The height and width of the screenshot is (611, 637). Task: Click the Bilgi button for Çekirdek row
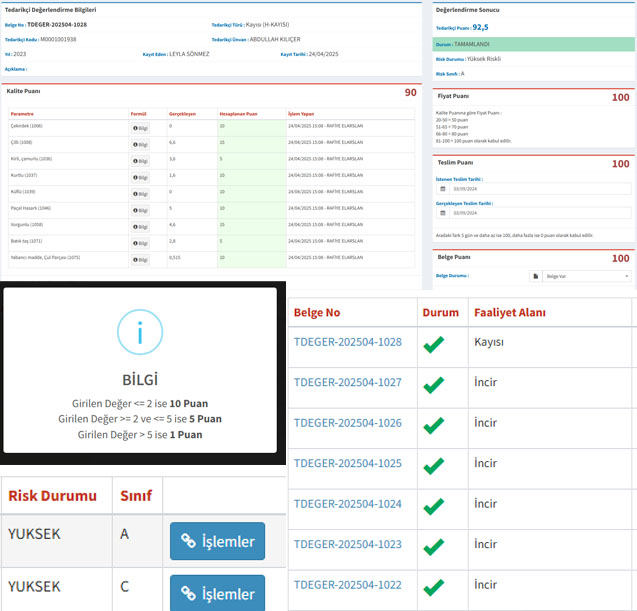coord(140,127)
